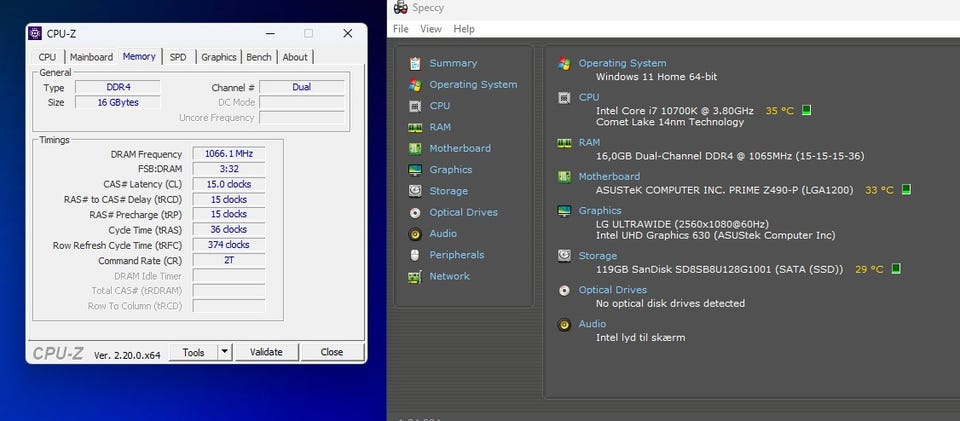Screen dimensions: 960x421
Task: Click the Close button in CPU-Z footer
Action: [x=332, y=352]
